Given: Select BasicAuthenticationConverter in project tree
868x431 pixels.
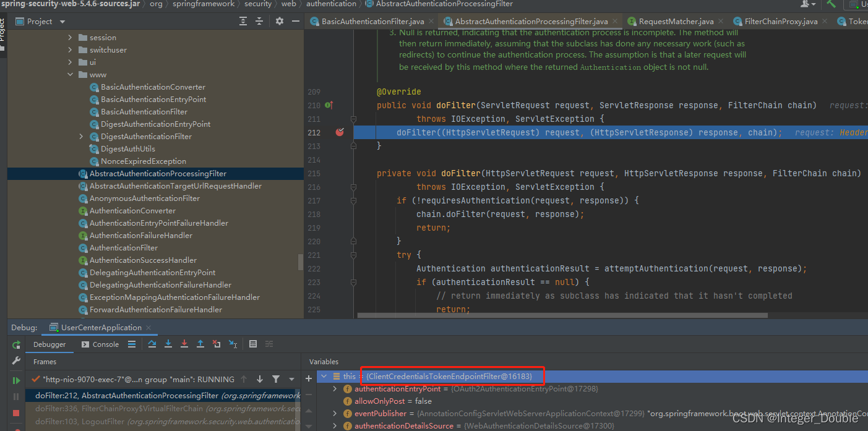Looking at the screenshot, I should coord(153,87).
